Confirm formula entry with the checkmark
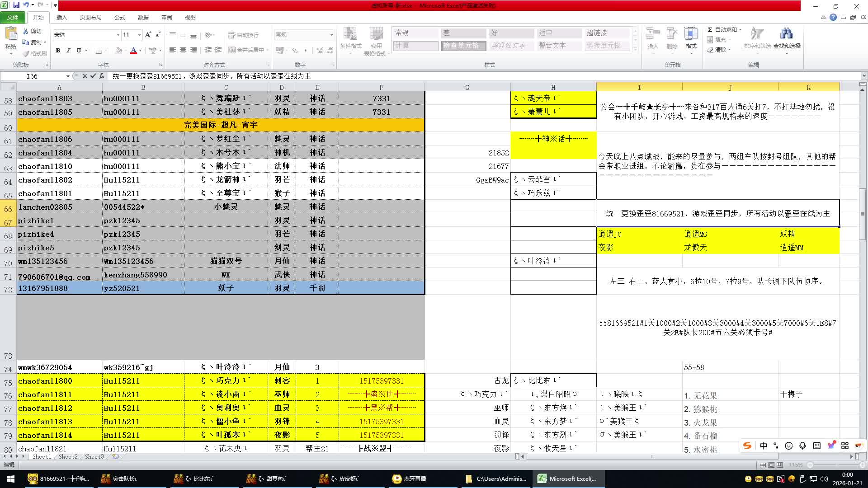Screen dimensions: 868x488 coord(93,76)
